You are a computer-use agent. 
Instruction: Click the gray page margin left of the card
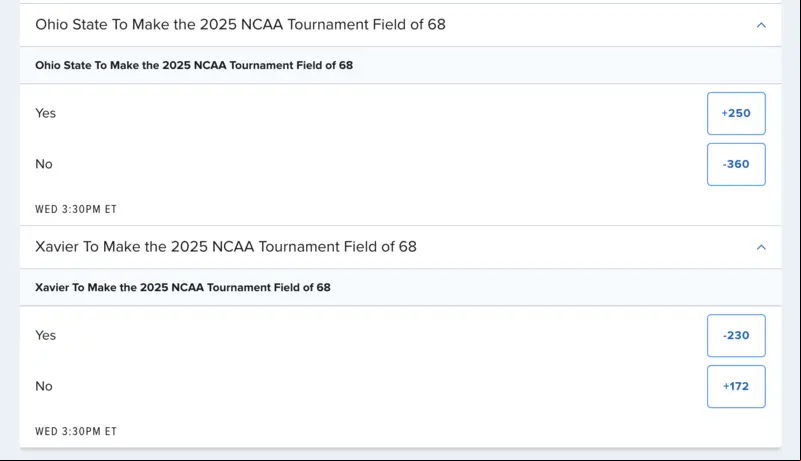tap(10, 230)
